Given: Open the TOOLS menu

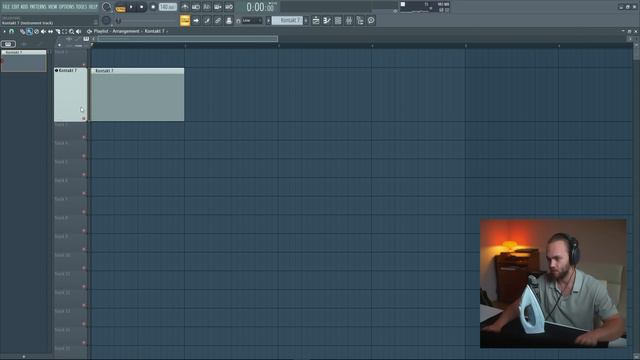Looking at the screenshot, I should tap(81, 7).
